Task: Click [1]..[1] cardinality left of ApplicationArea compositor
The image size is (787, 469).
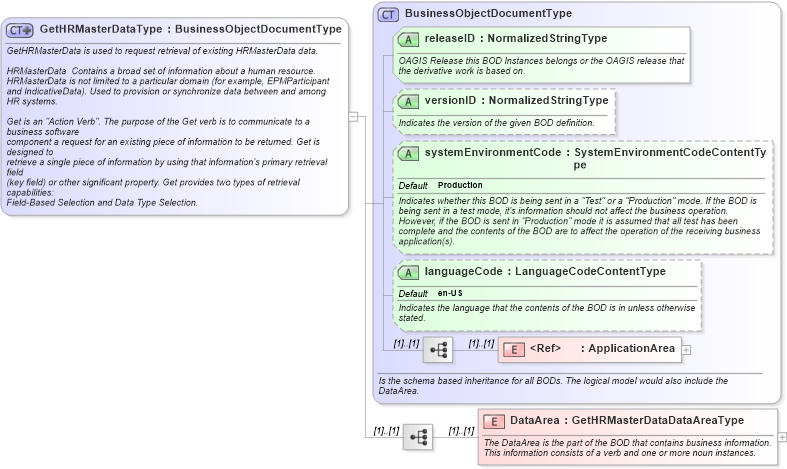Action: (x=406, y=344)
